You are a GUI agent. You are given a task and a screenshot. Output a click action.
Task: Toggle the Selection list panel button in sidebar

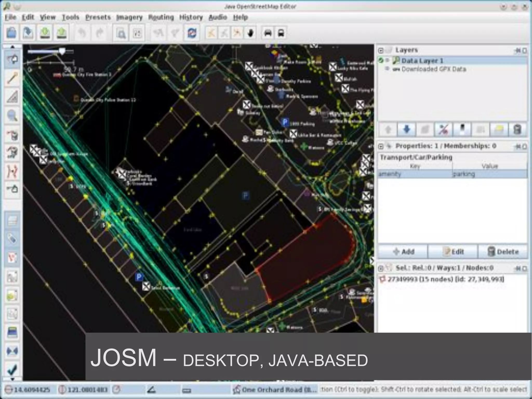(12, 258)
